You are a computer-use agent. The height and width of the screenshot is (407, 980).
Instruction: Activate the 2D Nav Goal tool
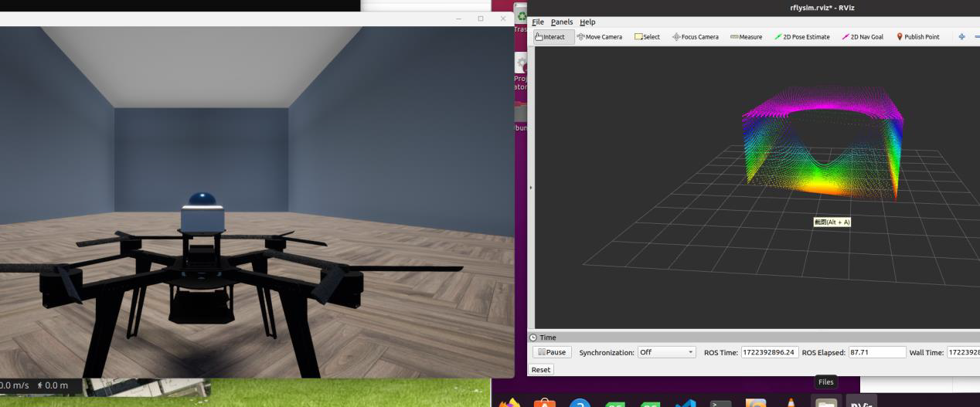(x=863, y=37)
